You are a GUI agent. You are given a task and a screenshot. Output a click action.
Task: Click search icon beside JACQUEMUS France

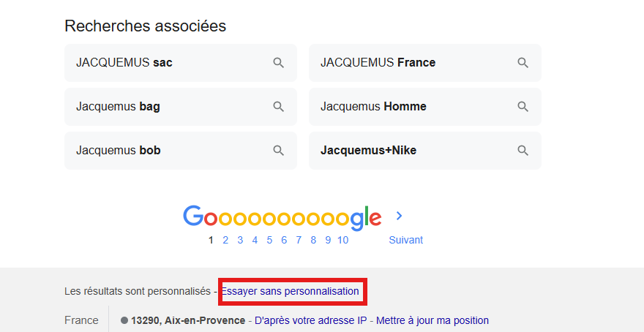523,63
